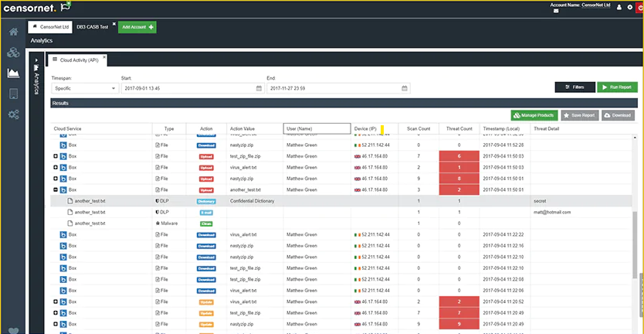Open the user profile icon in the header
Viewport: 644px width, 334px height.
click(x=619, y=8)
